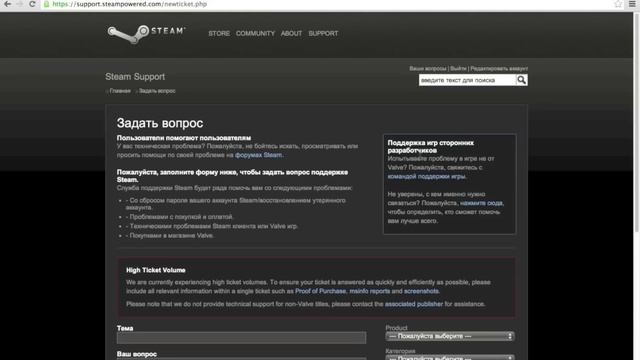Focus the support search text field
This screenshot has height=360, width=640.
[x=467, y=80]
